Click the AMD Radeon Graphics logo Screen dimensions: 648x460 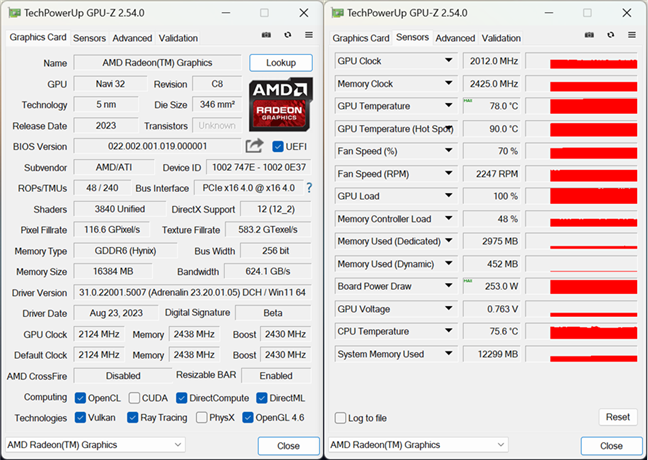coord(280,104)
